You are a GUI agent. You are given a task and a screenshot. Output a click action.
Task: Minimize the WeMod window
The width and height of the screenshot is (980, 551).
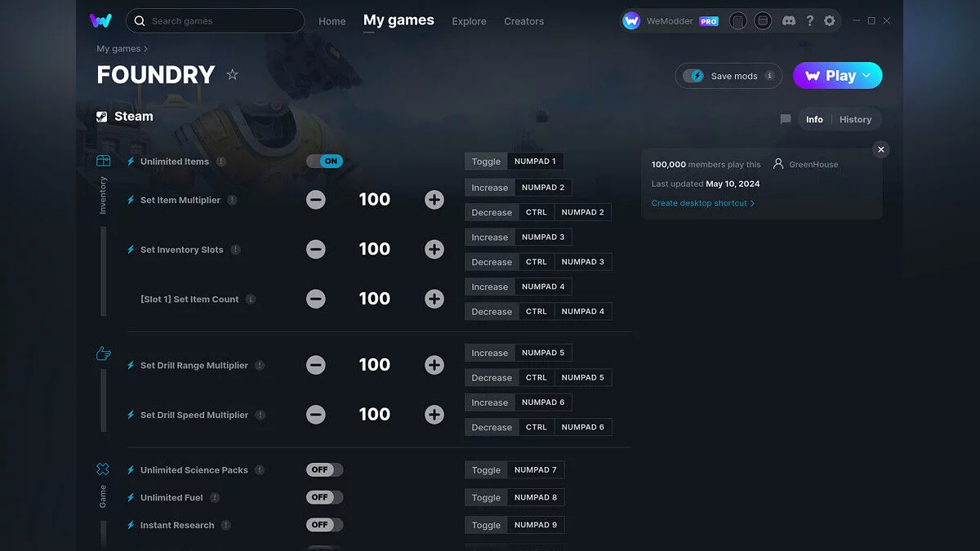coord(857,21)
